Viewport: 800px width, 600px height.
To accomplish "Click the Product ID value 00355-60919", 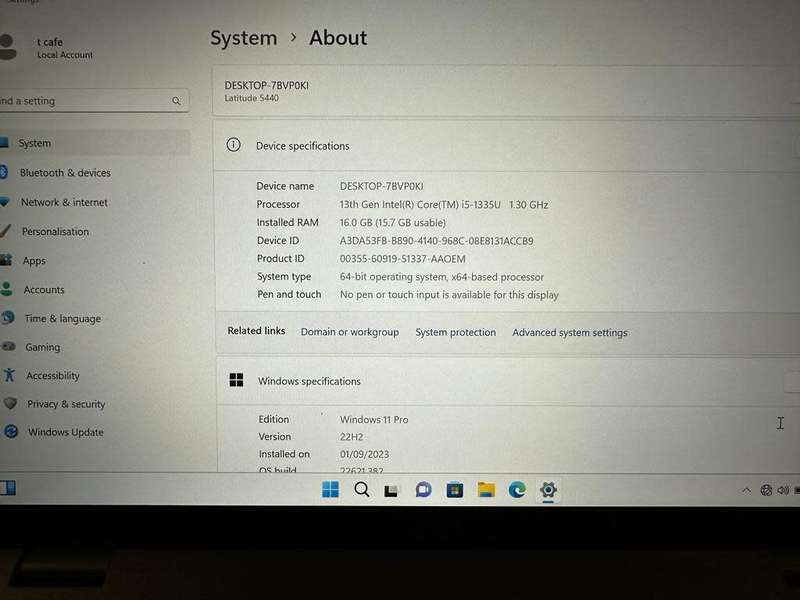I will point(403,259).
